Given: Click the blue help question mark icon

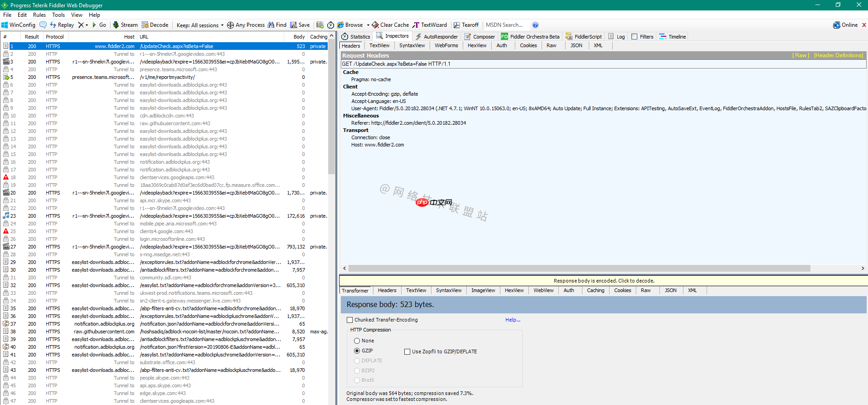Looking at the screenshot, I should tap(535, 25).
